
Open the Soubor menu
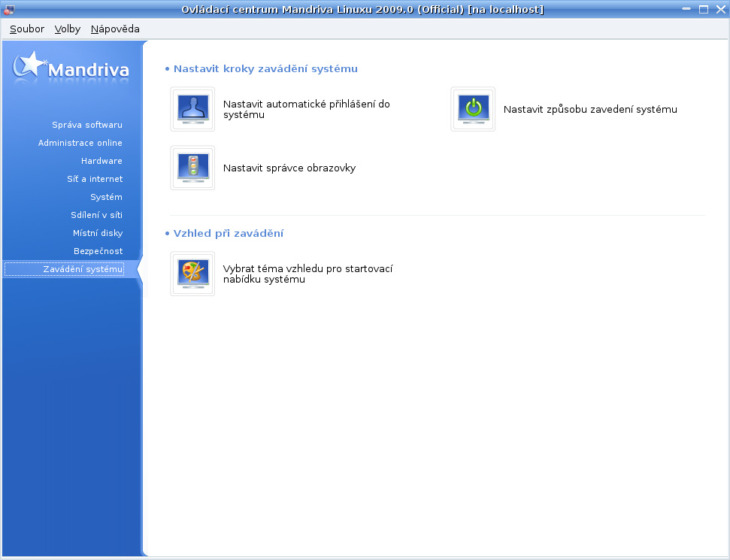pyautogui.click(x=27, y=29)
